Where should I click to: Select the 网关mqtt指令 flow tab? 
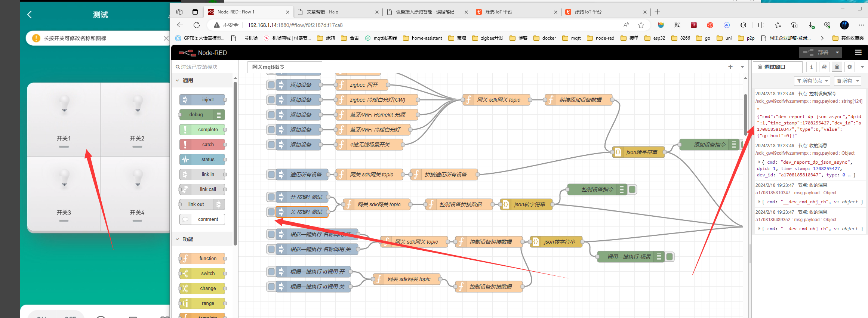coord(284,67)
